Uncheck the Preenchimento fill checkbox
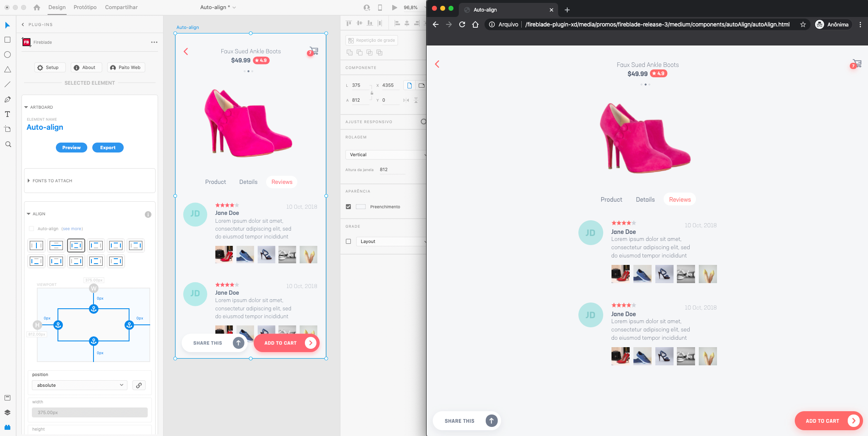Viewport: 868px width, 436px height. [x=348, y=207]
